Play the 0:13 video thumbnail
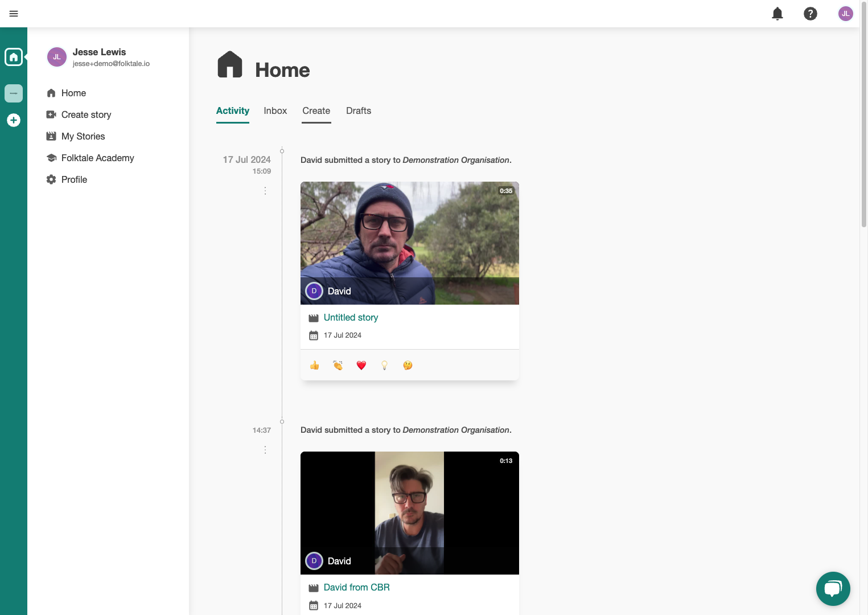This screenshot has width=868, height=615. coord(410,513)
